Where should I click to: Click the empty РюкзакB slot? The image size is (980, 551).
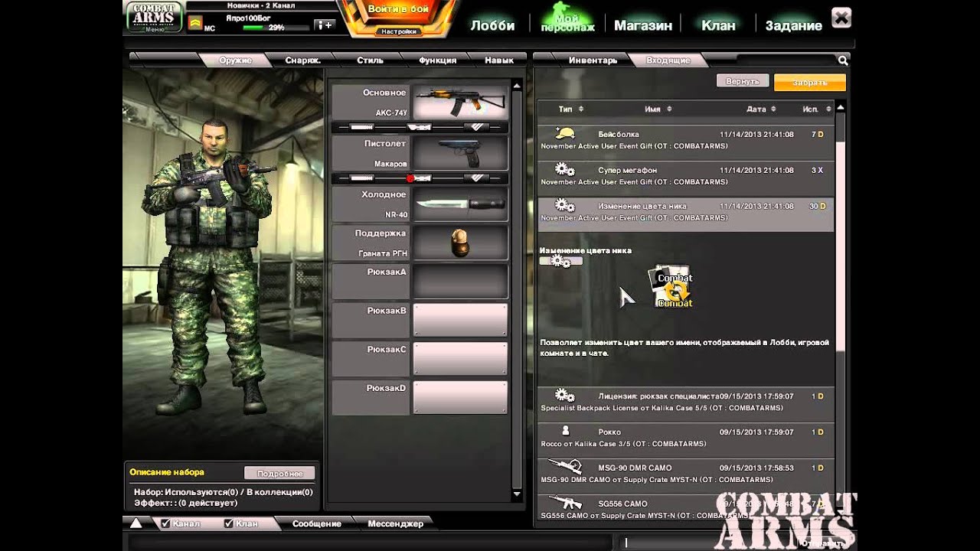tap(459, 320)
